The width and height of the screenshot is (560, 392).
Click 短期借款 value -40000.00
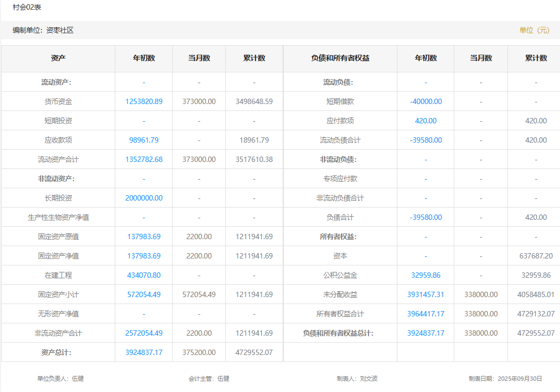[x=426, y=101]
